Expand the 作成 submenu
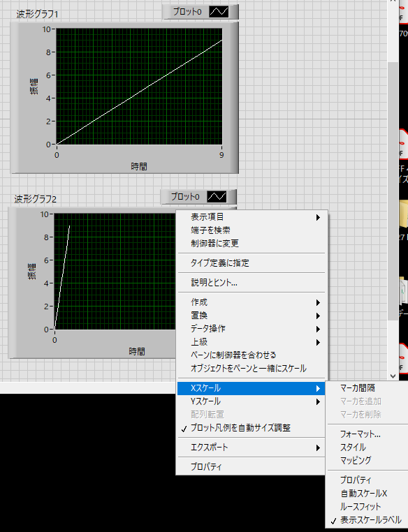 252,302
